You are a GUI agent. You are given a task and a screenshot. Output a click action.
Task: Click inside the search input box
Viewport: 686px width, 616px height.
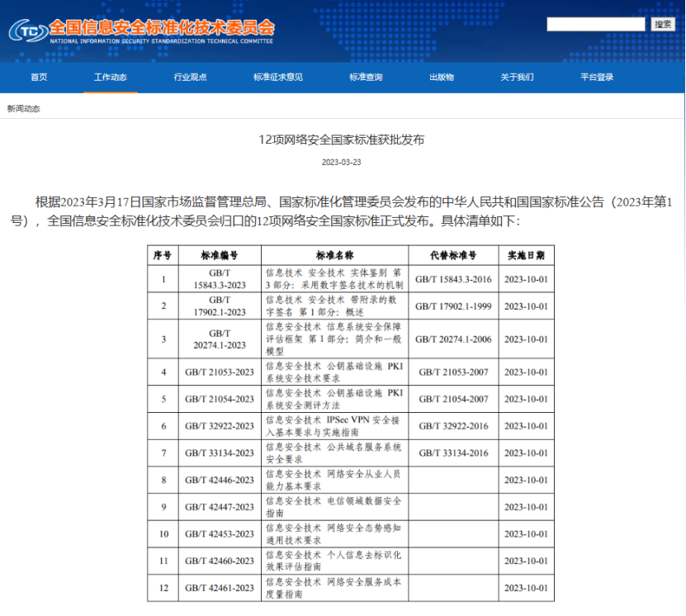(594, 24)
